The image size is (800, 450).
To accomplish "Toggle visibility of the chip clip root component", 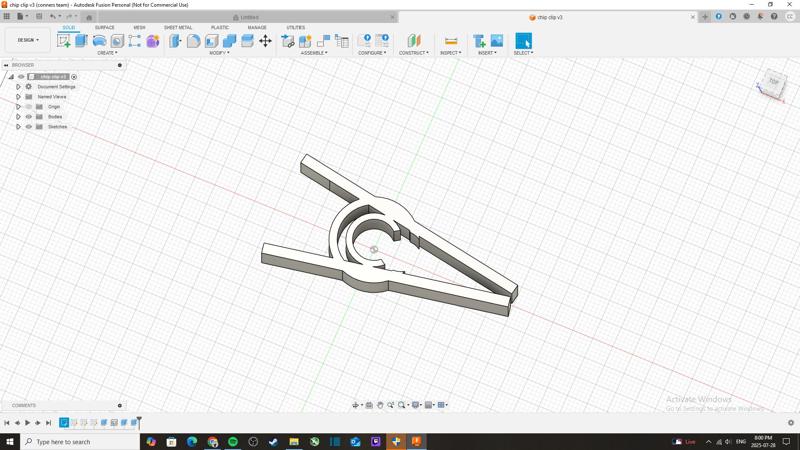I will coord(21,77).
